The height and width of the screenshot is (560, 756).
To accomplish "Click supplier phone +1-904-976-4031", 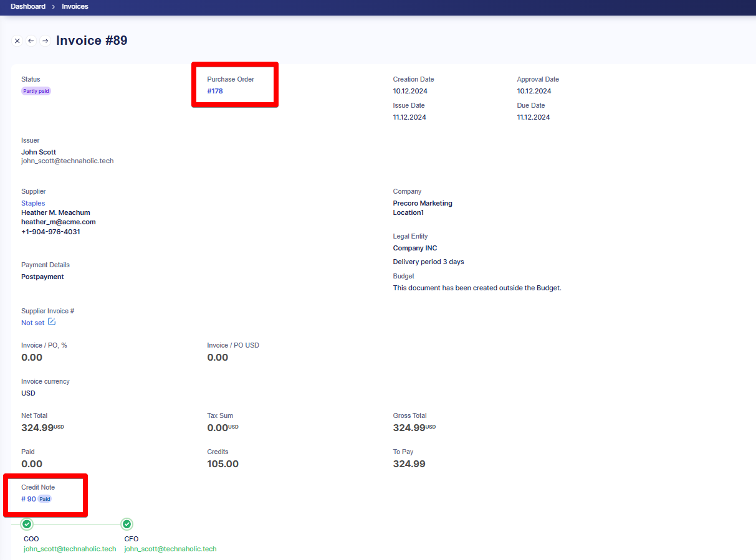I will [50, 232].
